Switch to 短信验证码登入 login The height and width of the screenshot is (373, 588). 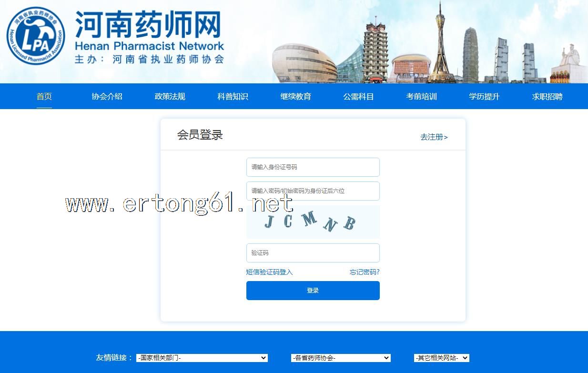(269, 272)
